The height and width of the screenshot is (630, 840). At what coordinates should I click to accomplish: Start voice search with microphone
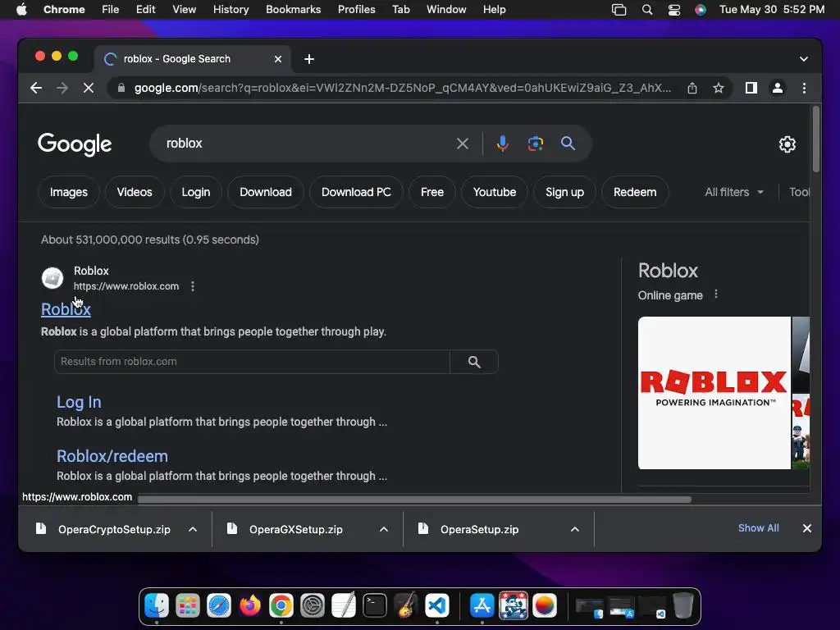[x=503, y=144]
